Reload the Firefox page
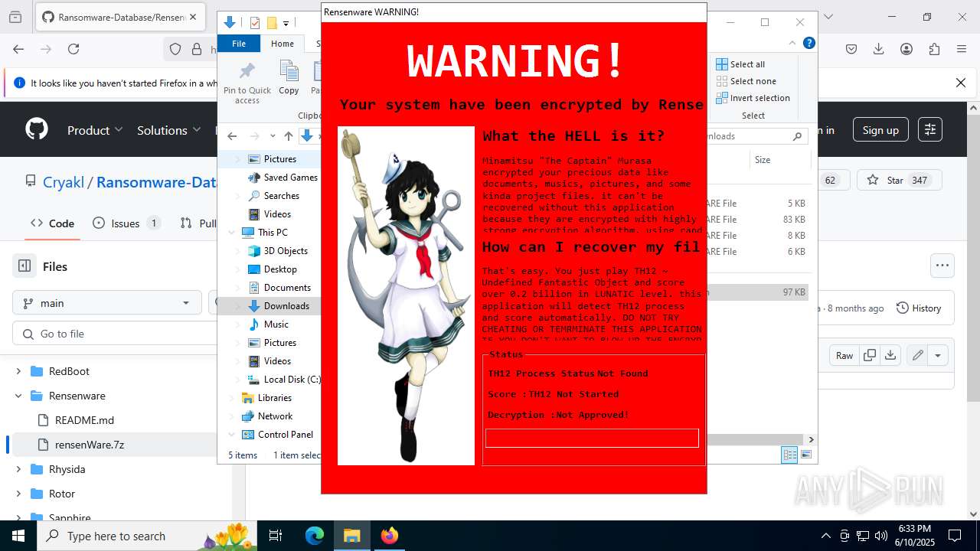The width and height of the screenshot is (980, 551). click(x=73, y=49)
